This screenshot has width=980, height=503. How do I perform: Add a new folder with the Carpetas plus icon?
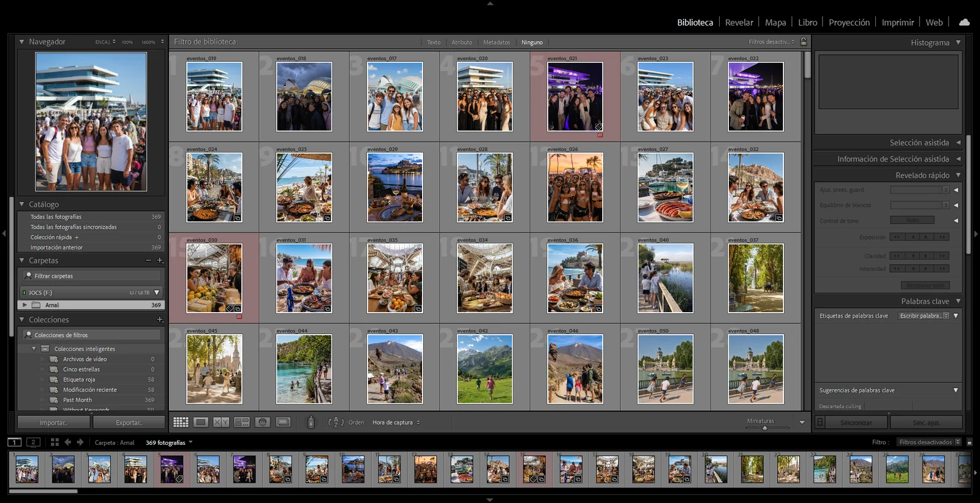pyautogui.click(x=160, y=261)
